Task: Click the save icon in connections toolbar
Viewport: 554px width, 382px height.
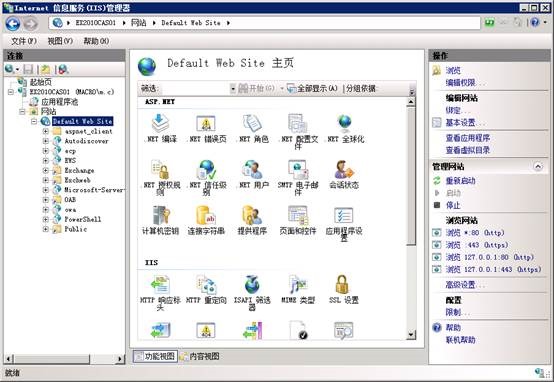Action: click(x=28, y=69)
